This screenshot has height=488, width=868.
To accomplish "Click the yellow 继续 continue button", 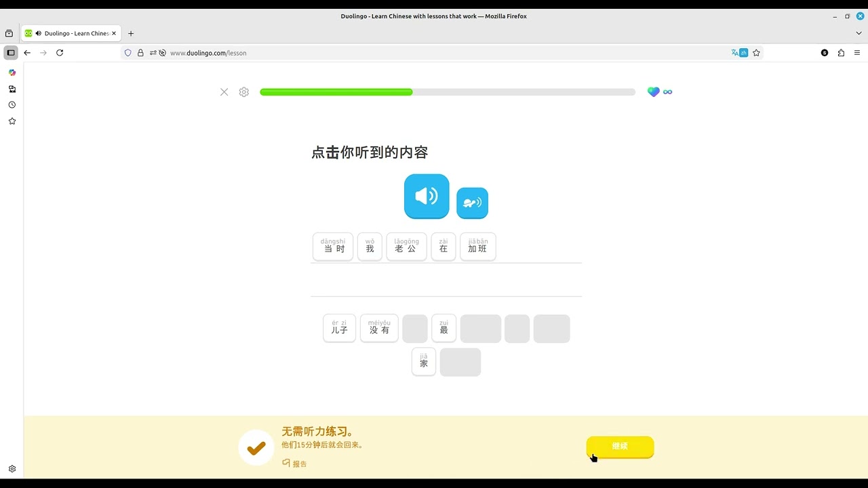I will coord(620,447).
